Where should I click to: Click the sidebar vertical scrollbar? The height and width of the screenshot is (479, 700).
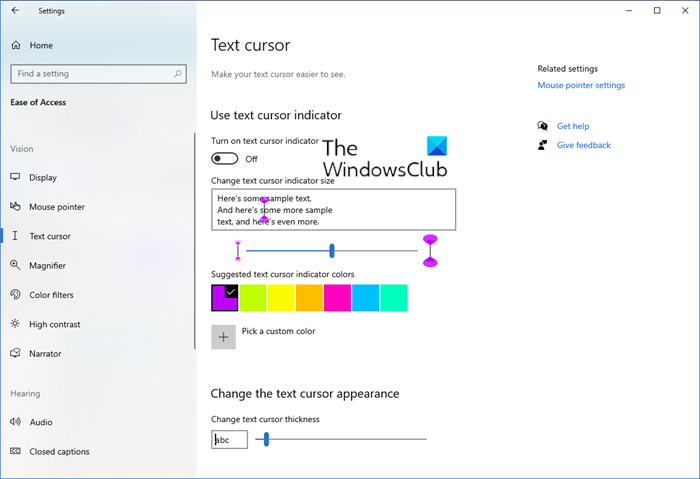(x=195, y=241)
